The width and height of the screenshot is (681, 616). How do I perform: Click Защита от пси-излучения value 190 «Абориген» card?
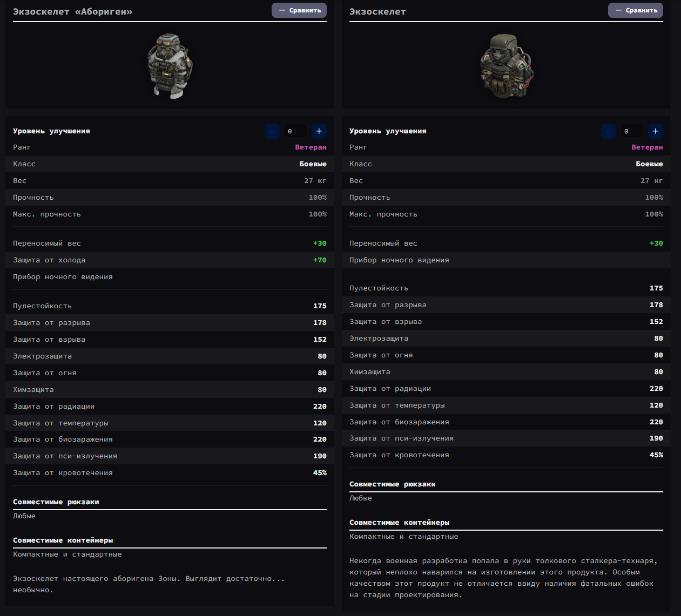pos(320,456)
